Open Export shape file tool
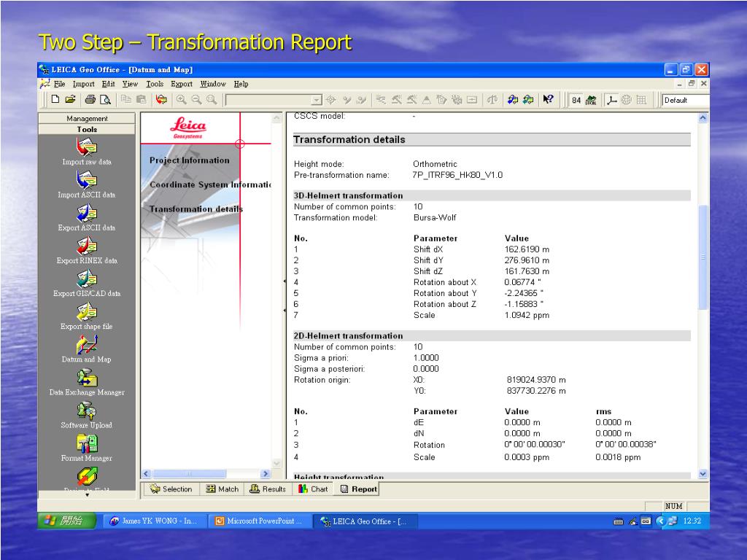Image resolution: width=747 pixels, height=560 pixels. point(87,316)
